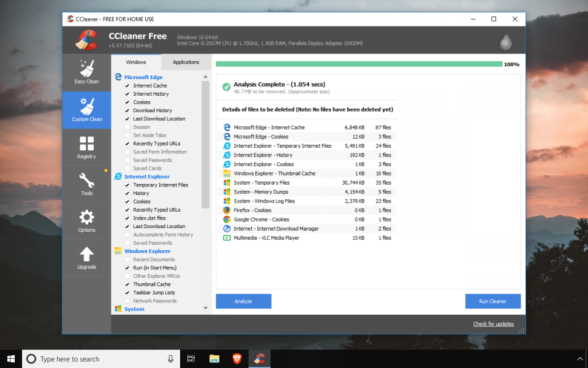Click the cleaner list scrollbar thumb
588x368 pixels.
[x=206, y=145]
